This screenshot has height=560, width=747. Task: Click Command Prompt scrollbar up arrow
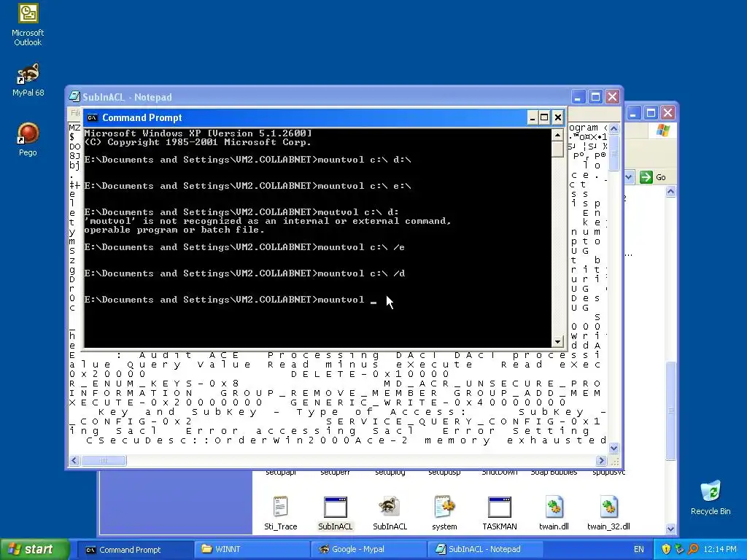point(557,135)
